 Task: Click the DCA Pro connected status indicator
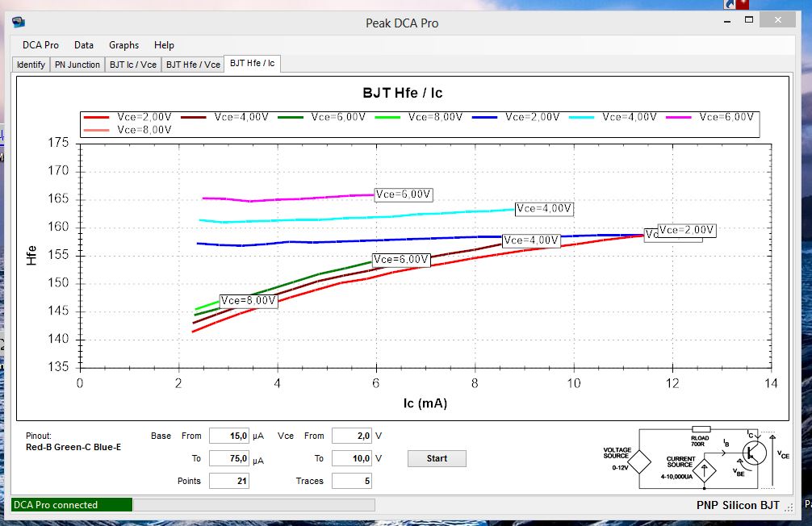tap(72, 505)
